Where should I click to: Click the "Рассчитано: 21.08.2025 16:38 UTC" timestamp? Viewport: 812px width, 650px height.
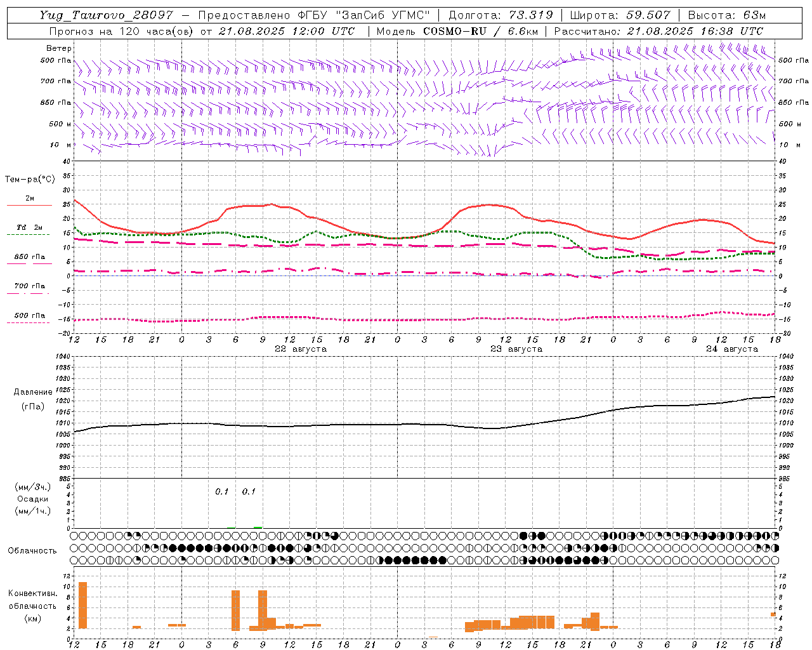pos(658,31)
